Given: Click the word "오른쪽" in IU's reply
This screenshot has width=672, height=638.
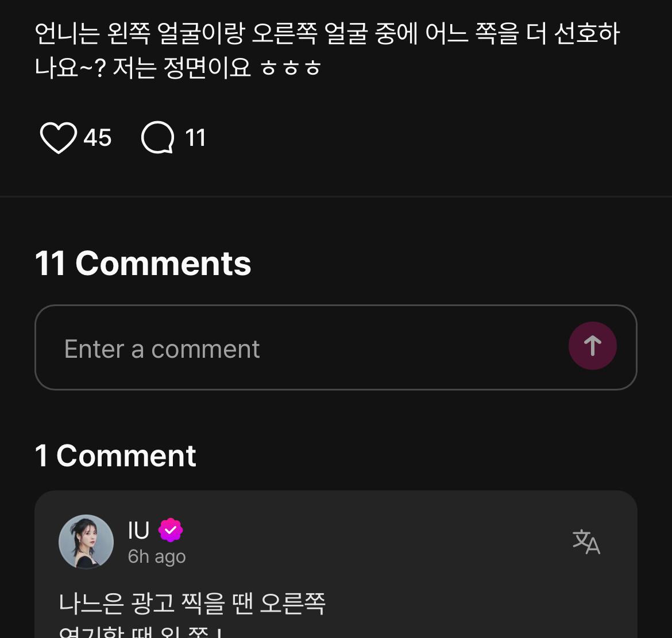Looking at the screenshot, I should coord(293,603).
